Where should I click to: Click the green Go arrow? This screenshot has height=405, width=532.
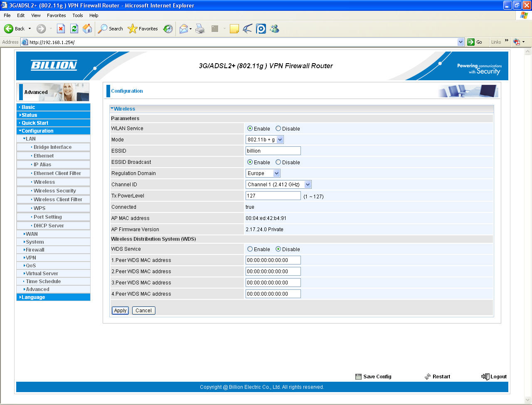click(471, 42)
